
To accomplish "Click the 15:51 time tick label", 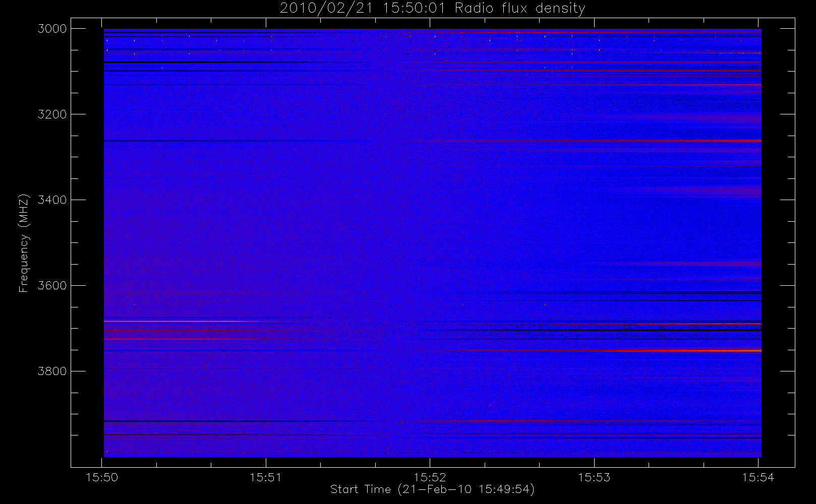I will [266, 477].
